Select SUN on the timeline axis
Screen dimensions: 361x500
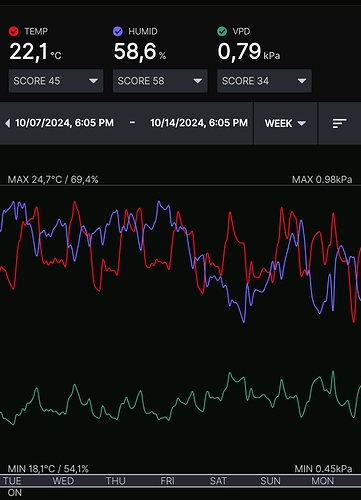coord(270,481)
